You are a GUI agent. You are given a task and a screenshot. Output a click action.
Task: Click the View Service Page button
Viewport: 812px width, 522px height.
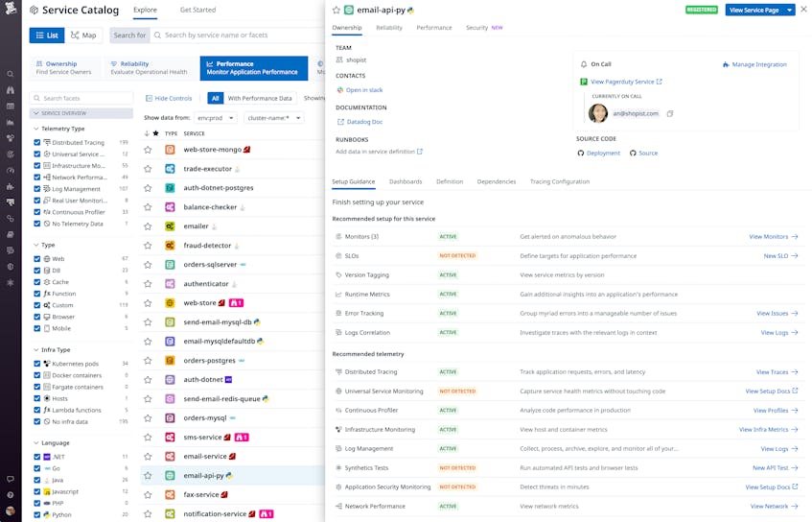(x=754, y=10)
